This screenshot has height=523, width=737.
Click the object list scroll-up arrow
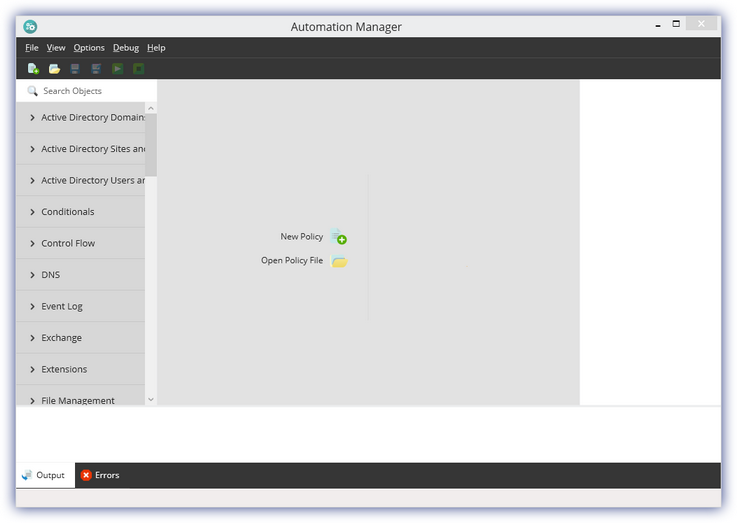click(150, 108)
